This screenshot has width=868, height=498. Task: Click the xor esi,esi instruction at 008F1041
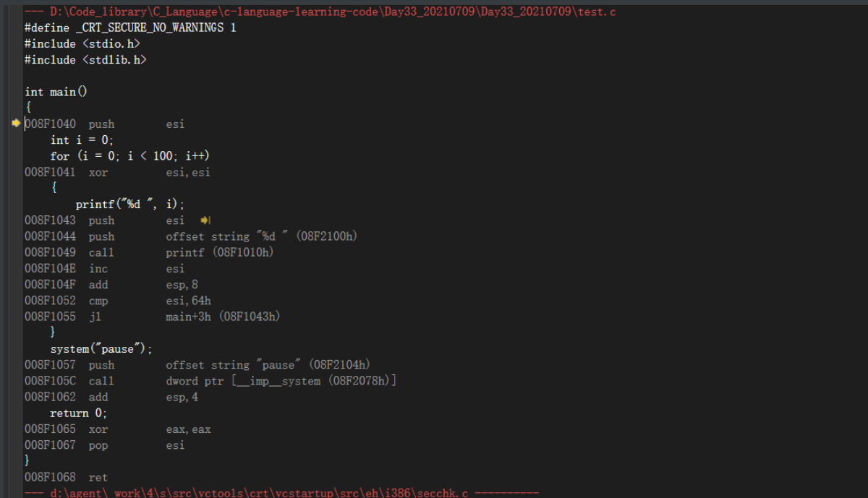click(117, 172)
